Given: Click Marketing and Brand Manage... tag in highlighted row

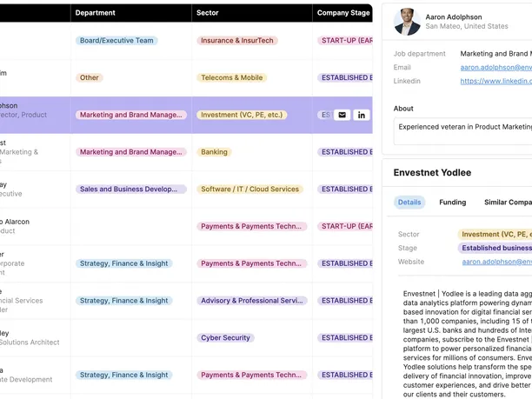Looking at the screenshot, I should click(131, 115).
